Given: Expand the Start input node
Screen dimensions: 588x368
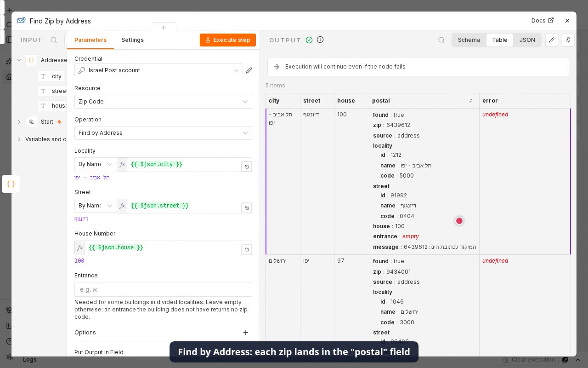Looking at the screenshot, I should 19,122.
